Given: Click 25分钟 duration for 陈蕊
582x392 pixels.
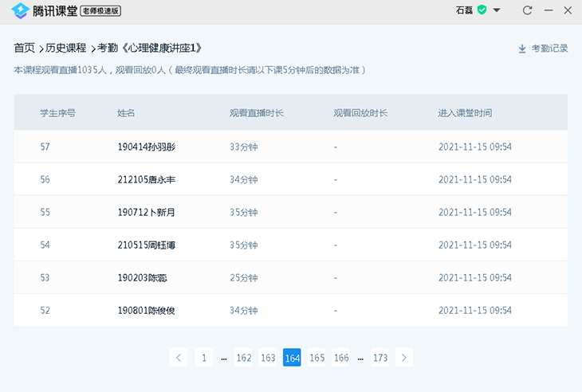Looking at the screenshot, I should [x=243, y=277].
